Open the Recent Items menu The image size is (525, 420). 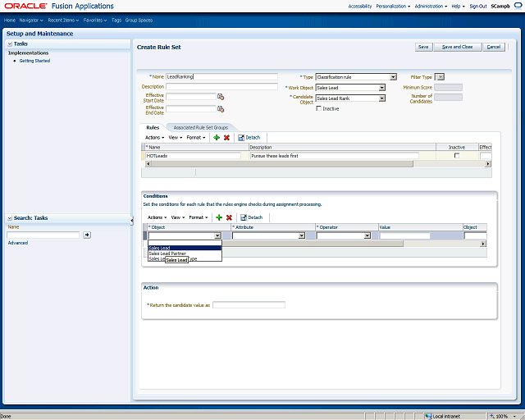pos(63,21)
